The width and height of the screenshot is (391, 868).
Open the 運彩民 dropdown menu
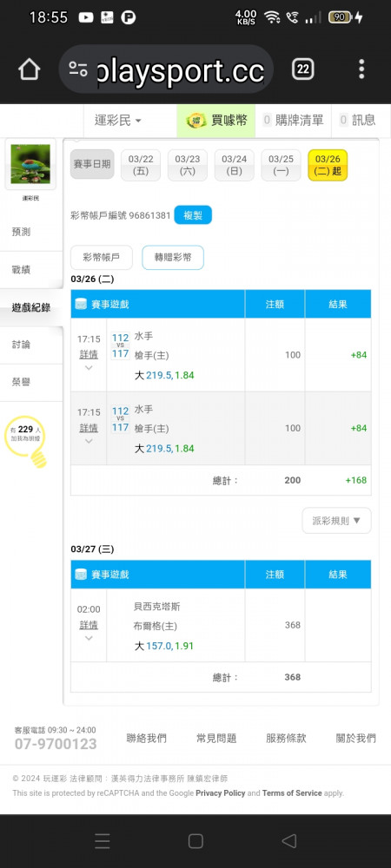(118, 120)
